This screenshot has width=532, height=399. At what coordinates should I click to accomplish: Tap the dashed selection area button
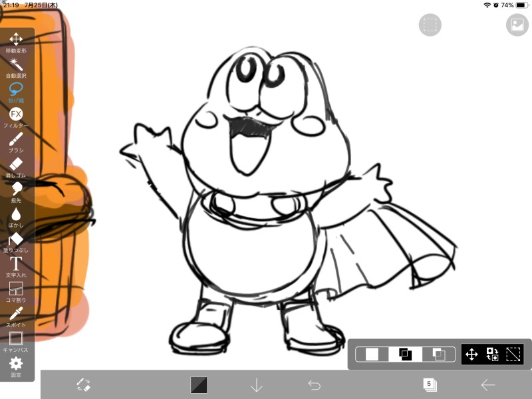click(430, 25)
